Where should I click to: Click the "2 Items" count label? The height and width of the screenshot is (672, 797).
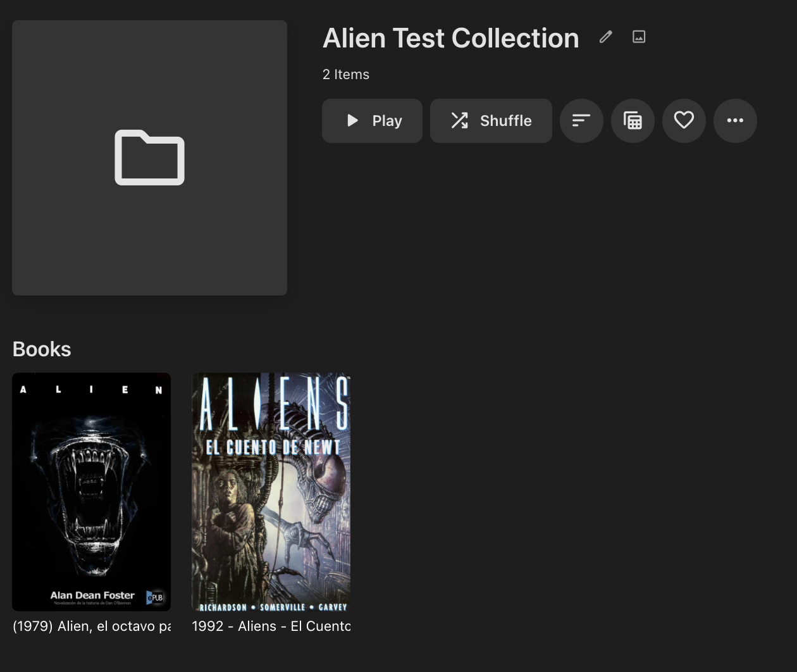[x=346, y=75]
